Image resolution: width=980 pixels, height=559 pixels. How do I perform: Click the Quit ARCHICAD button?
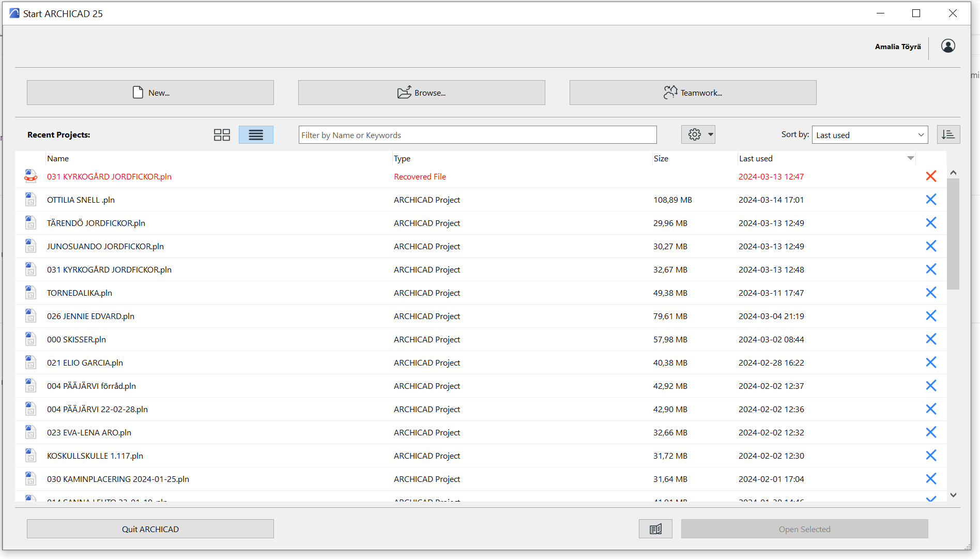click(150, 529)
